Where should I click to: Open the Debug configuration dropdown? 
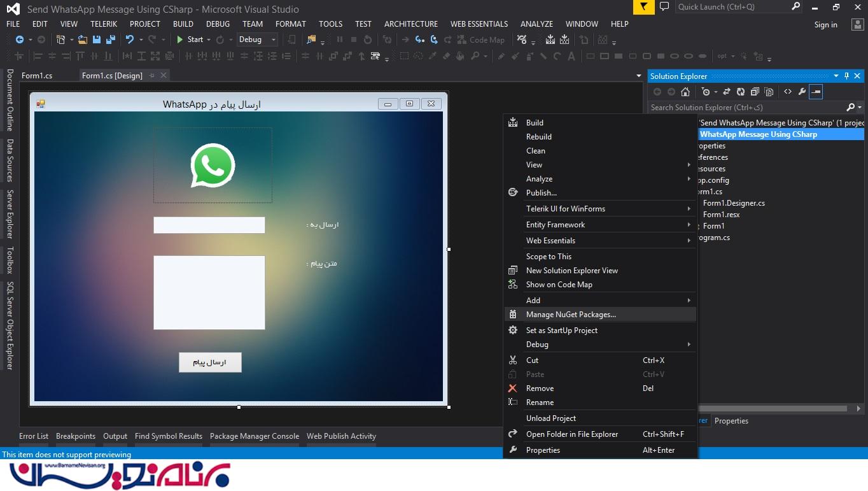(x=257, y=39)
